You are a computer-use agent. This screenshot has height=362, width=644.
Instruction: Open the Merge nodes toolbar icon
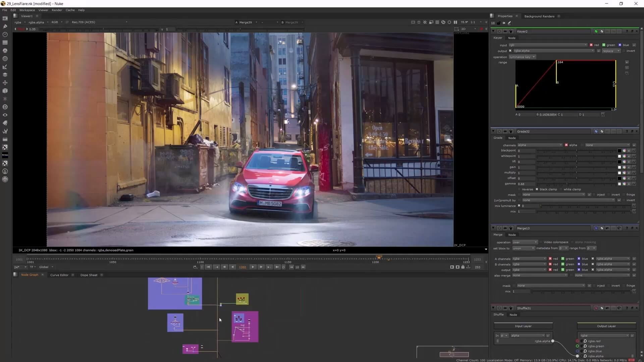pos(5,75)
